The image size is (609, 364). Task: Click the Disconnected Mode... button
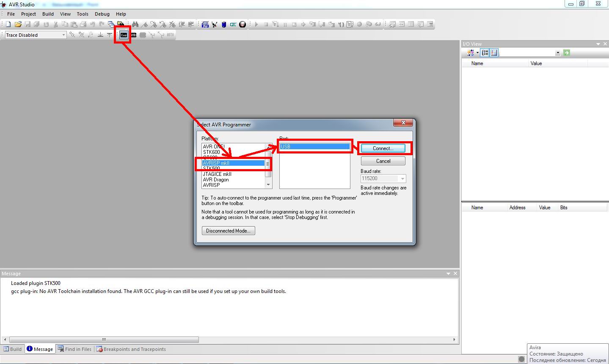229,231
